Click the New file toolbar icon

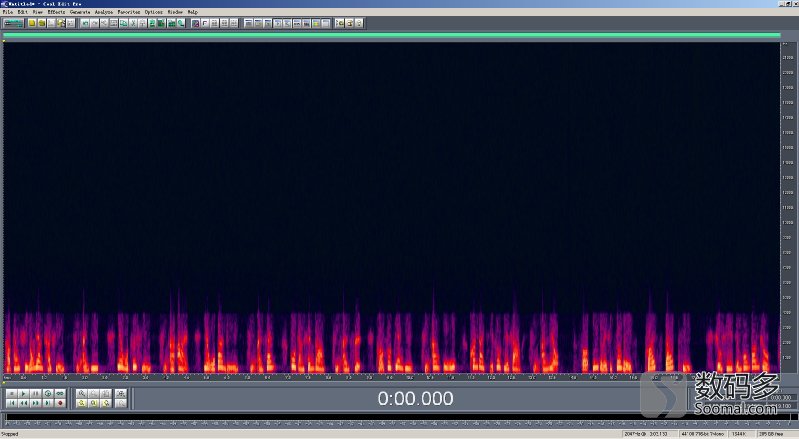[32, 23]
